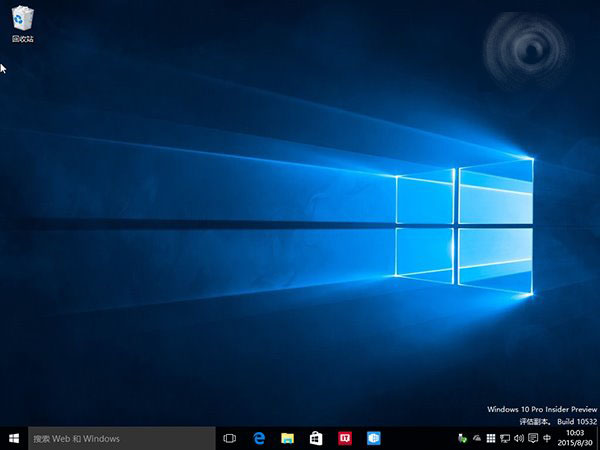Click the Safely Remove Hardware tray icon

pyautogui.click(x=462, y=438)
